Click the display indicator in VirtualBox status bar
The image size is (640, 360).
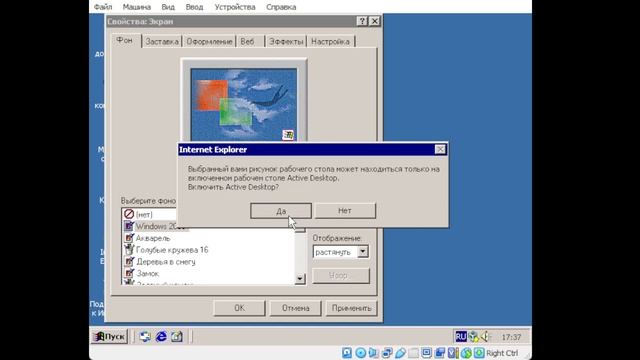tap(427, 353)
